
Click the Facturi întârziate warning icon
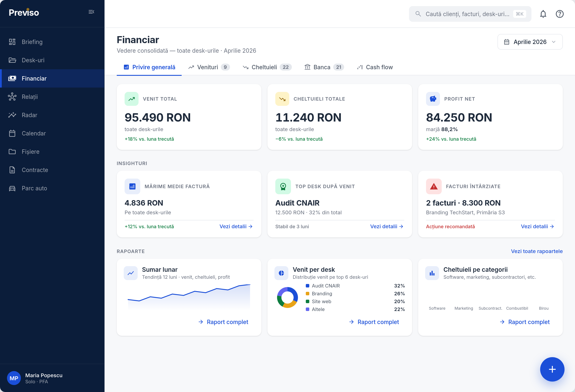point(433,186)
